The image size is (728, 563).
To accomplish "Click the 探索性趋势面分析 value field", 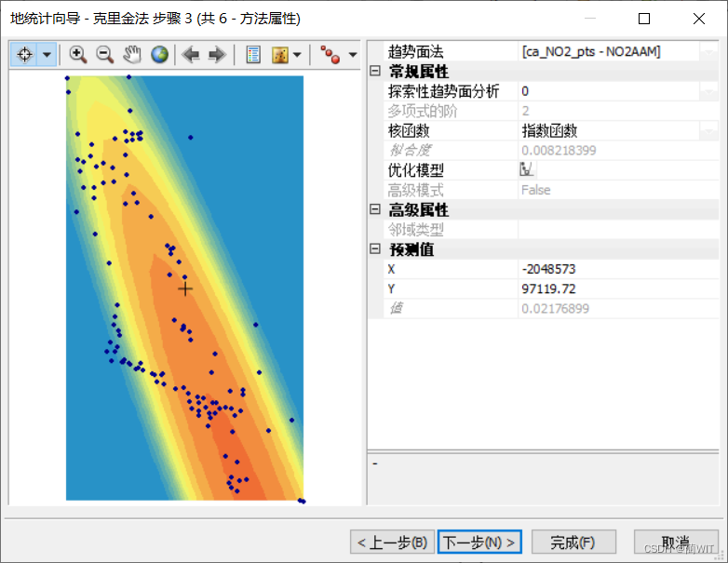I will (x=609, y=91).
